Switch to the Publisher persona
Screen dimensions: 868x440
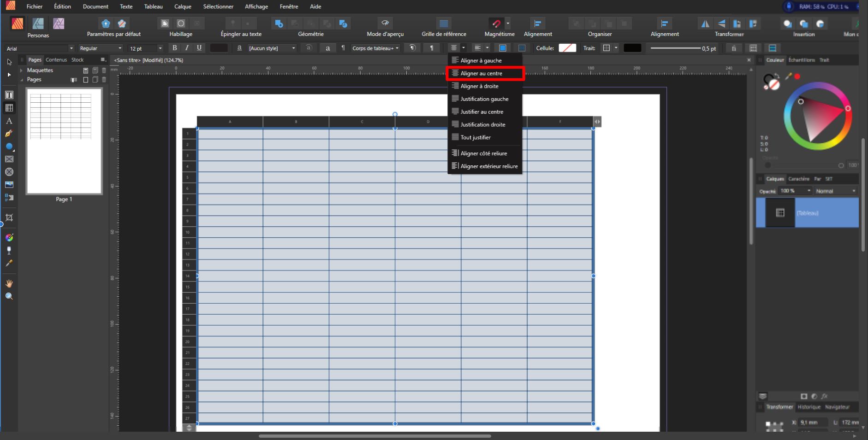coord(18,23)
